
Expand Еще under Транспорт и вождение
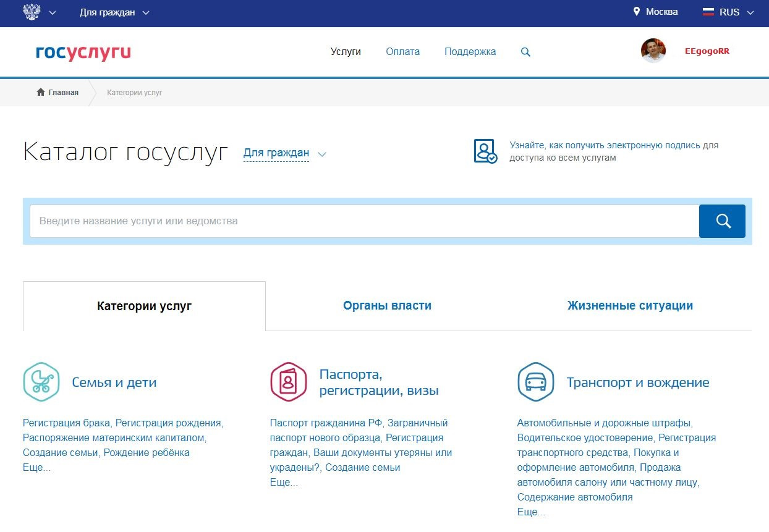(x=531, y=512)
